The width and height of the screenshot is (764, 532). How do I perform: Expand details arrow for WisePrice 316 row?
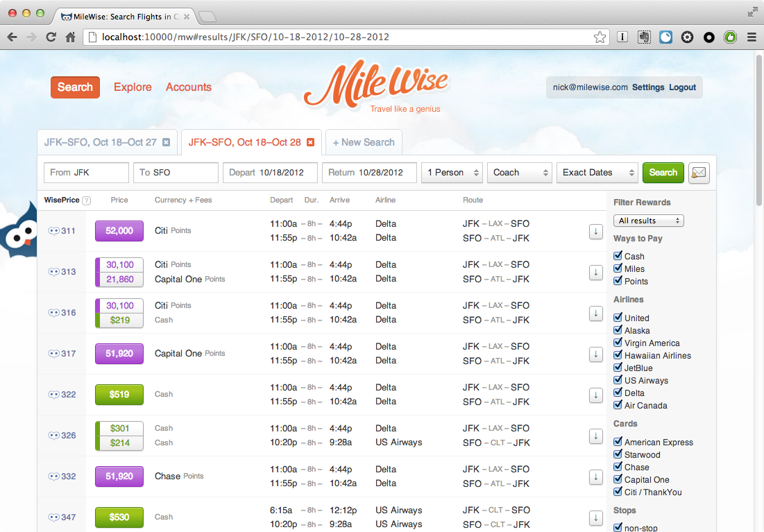click(595, 314)
